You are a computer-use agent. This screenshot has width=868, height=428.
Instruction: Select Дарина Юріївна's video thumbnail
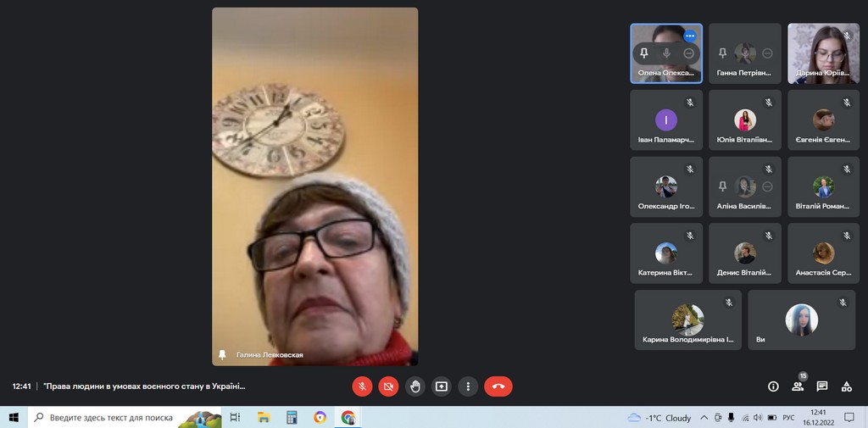[x=824, y=53]
